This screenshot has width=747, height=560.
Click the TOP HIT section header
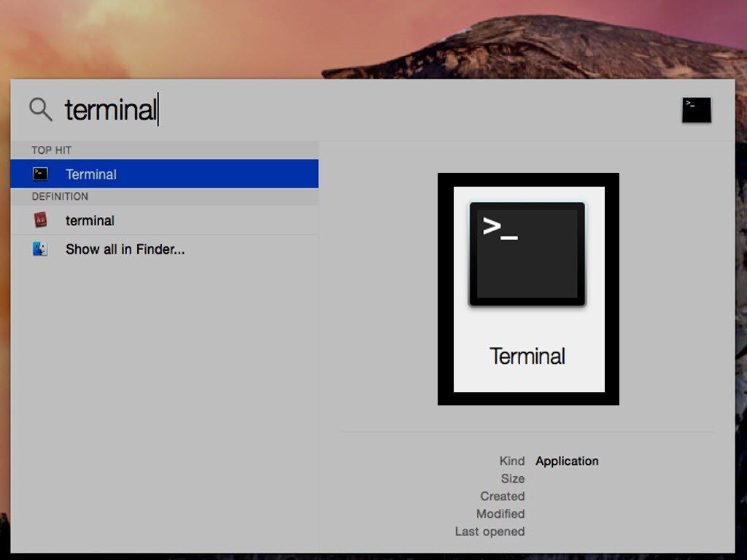(51, 149)
